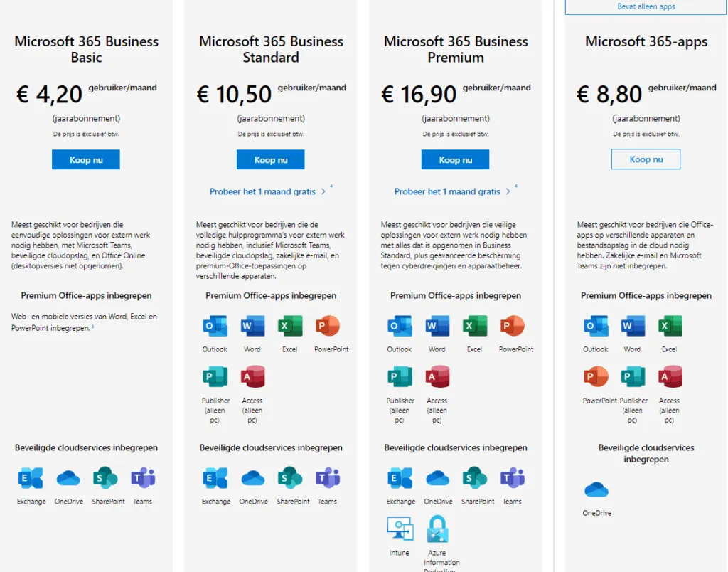The image size is (728, 572).
Task: Click Access icon in Business Standard plan
Action: (252, 377)
